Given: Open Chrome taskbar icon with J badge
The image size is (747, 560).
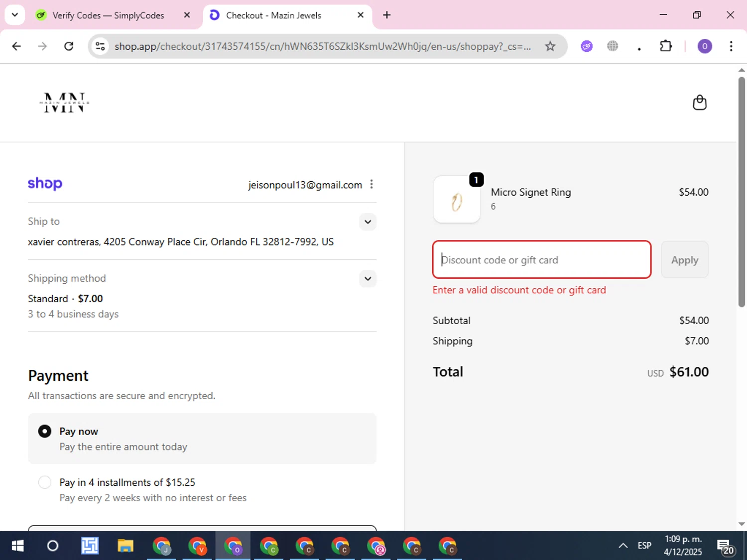Looking at the screenshot, I should point(162,546).
